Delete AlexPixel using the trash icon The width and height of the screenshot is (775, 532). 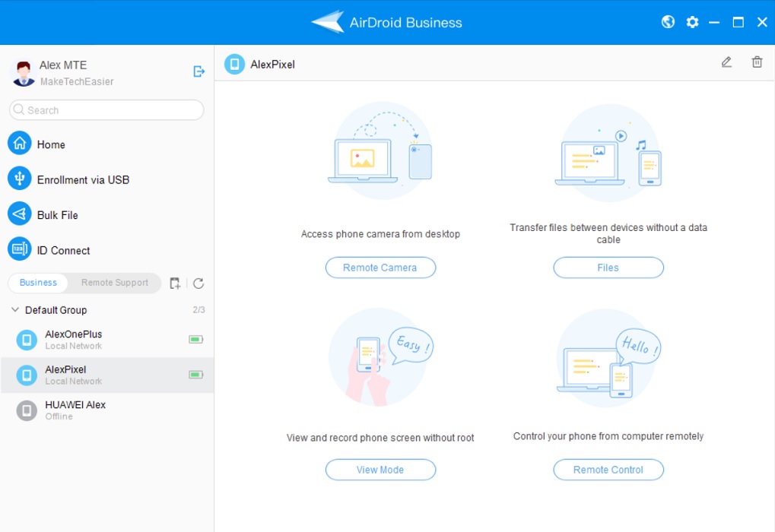757,62
